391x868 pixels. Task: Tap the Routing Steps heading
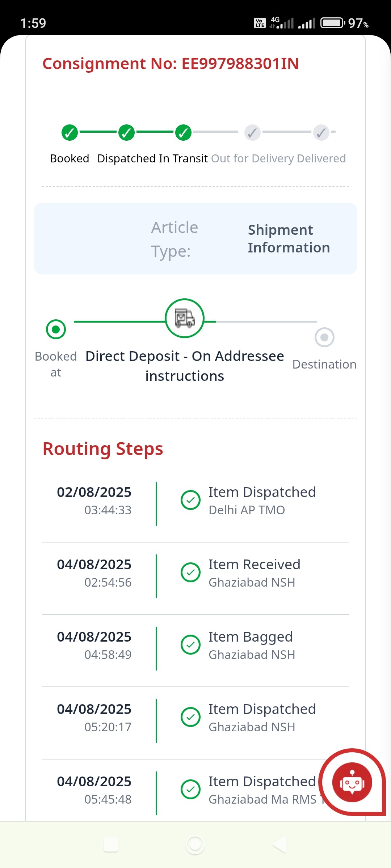pyautogui.click(x=103, y=449)
